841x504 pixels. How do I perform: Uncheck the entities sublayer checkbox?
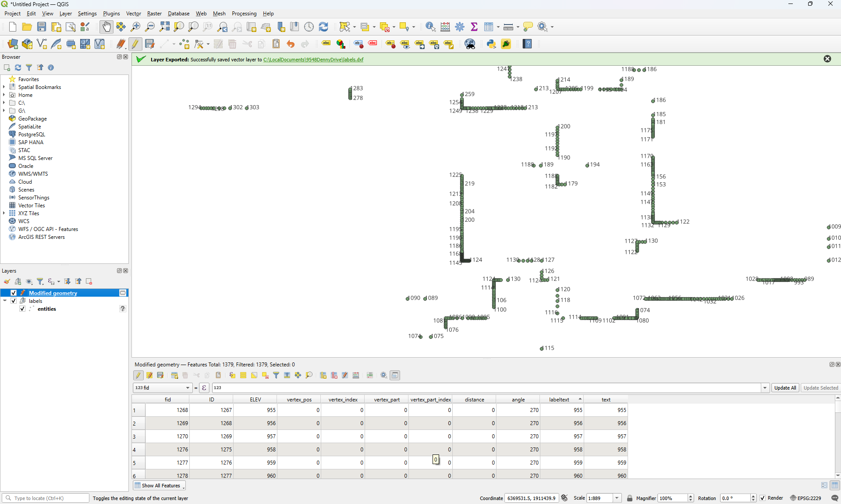(x=22, y=309)
